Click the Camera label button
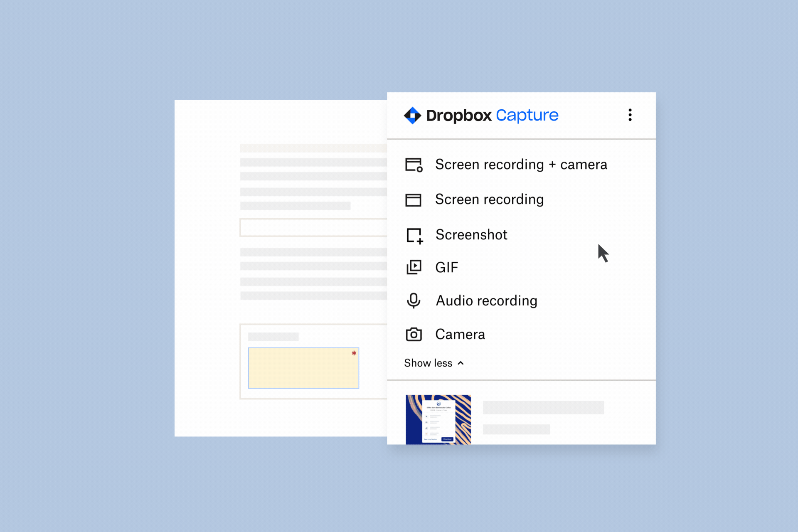Screen dimensions: 798x532 pos(460,334)
